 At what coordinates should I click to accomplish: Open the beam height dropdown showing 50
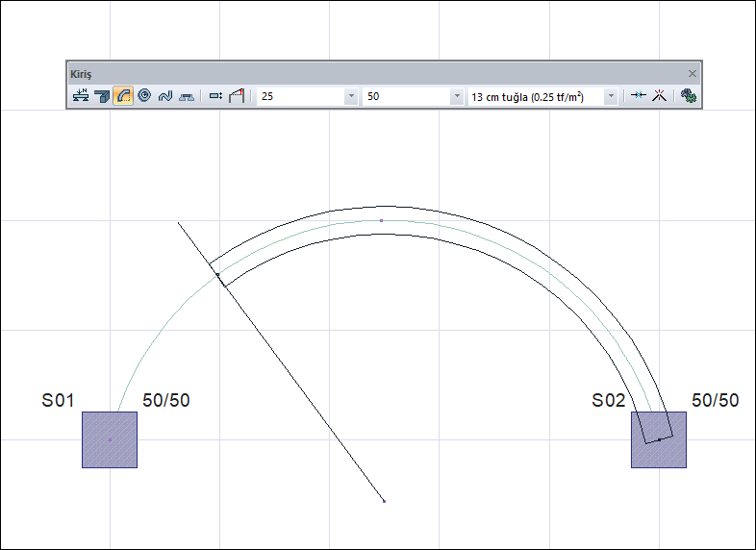[456, 96]
